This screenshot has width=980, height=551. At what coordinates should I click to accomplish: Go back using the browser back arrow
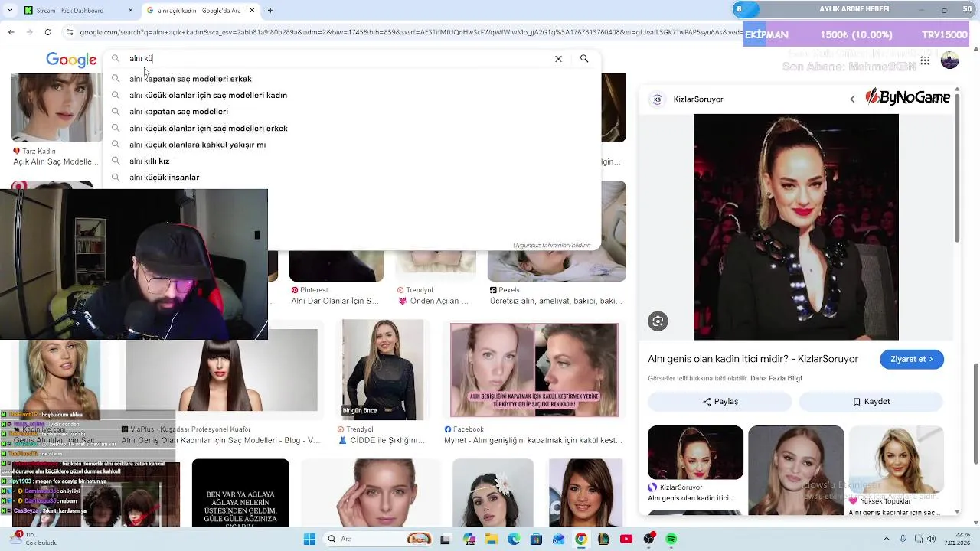point(11,32)
